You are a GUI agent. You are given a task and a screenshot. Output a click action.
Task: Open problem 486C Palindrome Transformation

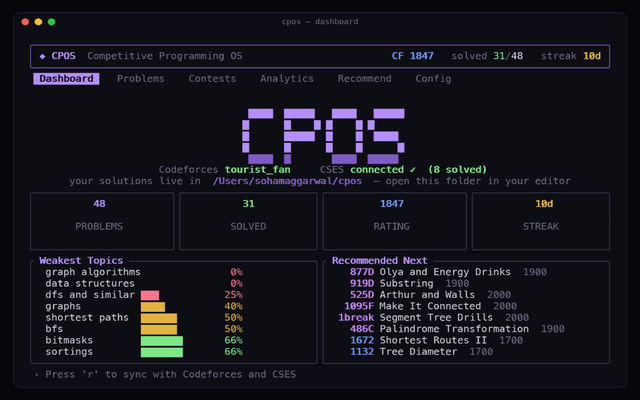pyautogui.click(x=457, y=329)
